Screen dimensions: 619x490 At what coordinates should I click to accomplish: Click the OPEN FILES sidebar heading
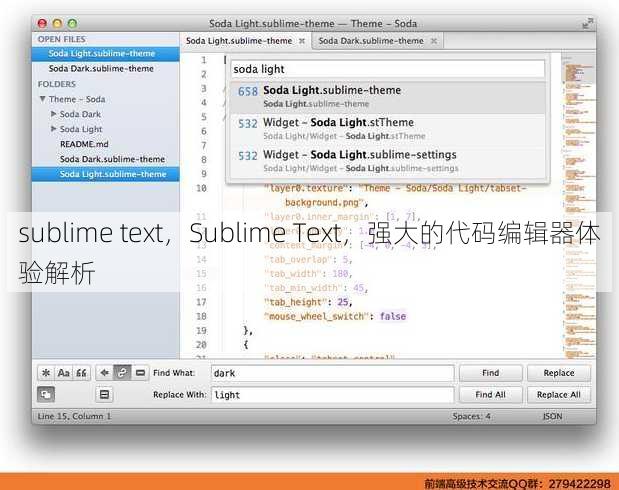62,39
